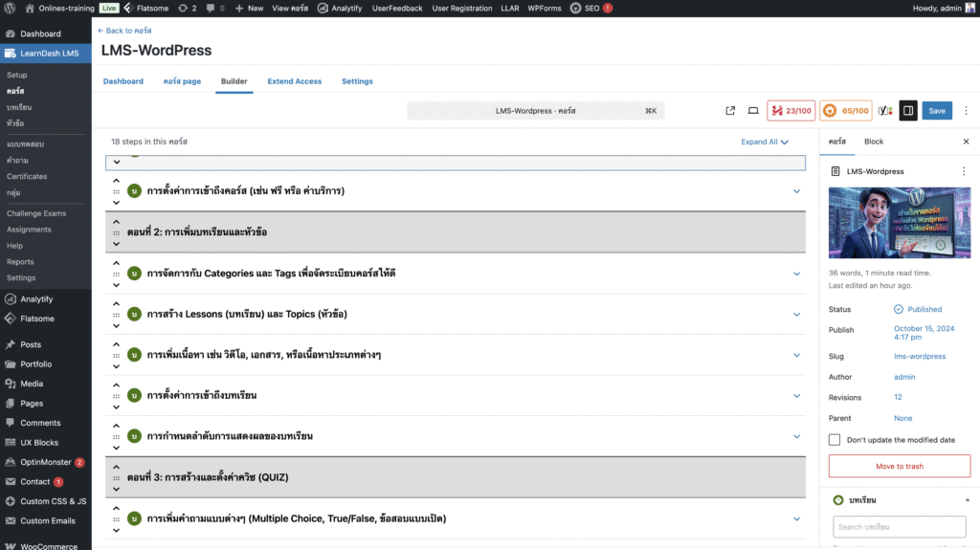Viewport: 980px width, 550px height.
Task: Click the Save button
Action: coord(937,111)
